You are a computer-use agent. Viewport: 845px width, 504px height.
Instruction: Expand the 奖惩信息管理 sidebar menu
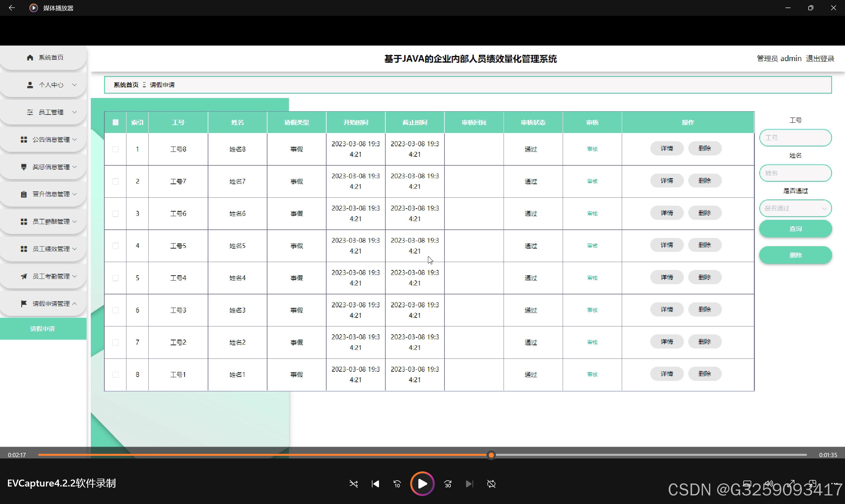point(43,167)
